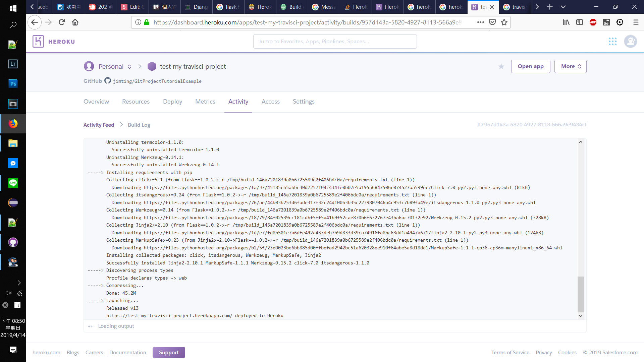Save page to Pocket icon
This screenshot has width=644, height=362.
[x=492, y=22]
